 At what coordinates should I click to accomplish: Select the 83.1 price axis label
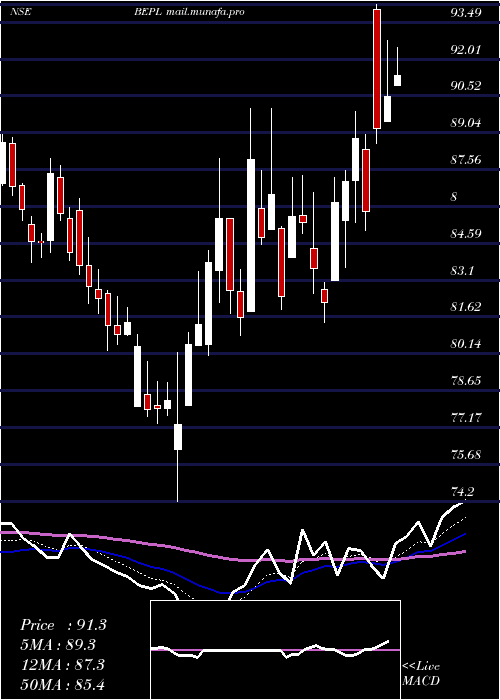(x=463, y=271)
